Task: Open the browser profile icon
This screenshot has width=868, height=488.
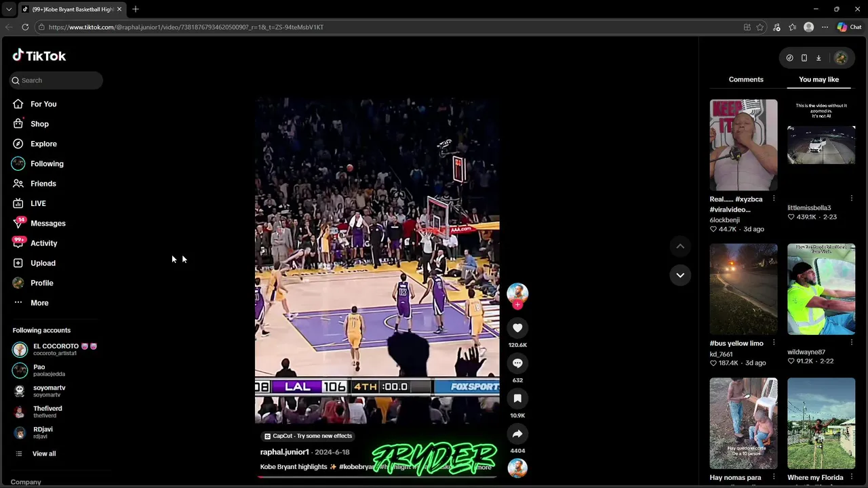Action: pos(808,27)
